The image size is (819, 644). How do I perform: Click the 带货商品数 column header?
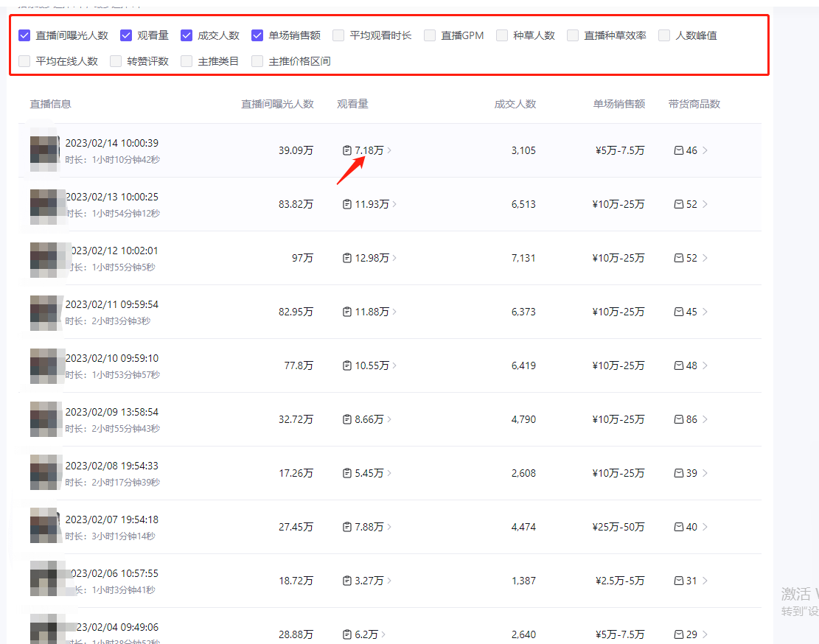(693, 104)
